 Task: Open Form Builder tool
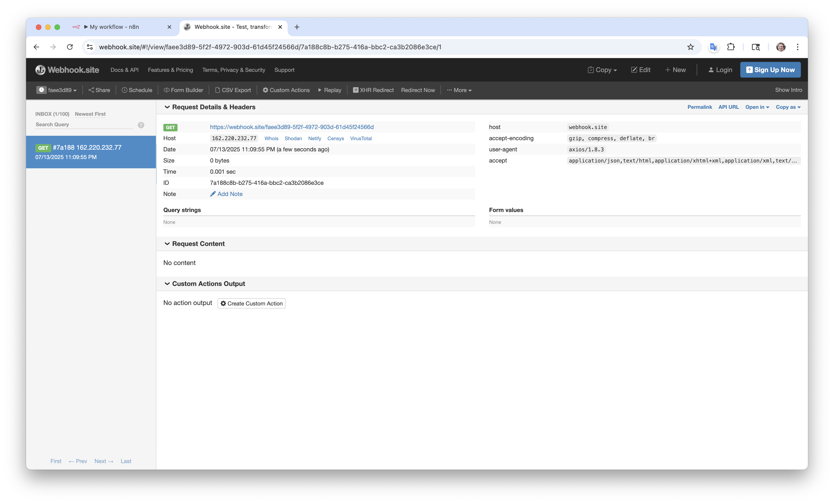[183, 90]
